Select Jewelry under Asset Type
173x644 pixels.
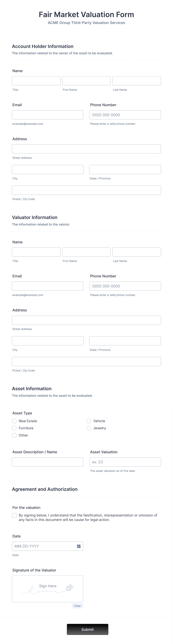pyautogui.click(x=89, y=428)
